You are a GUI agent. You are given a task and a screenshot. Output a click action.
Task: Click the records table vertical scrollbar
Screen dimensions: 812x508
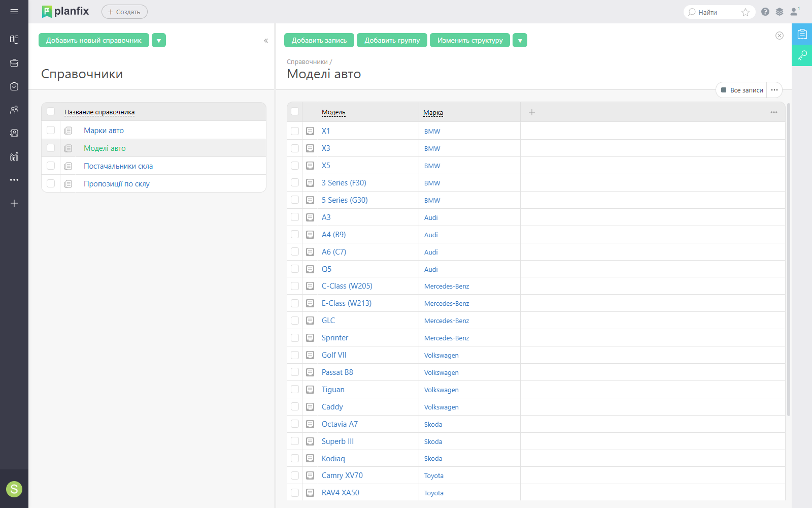(789, 259)
